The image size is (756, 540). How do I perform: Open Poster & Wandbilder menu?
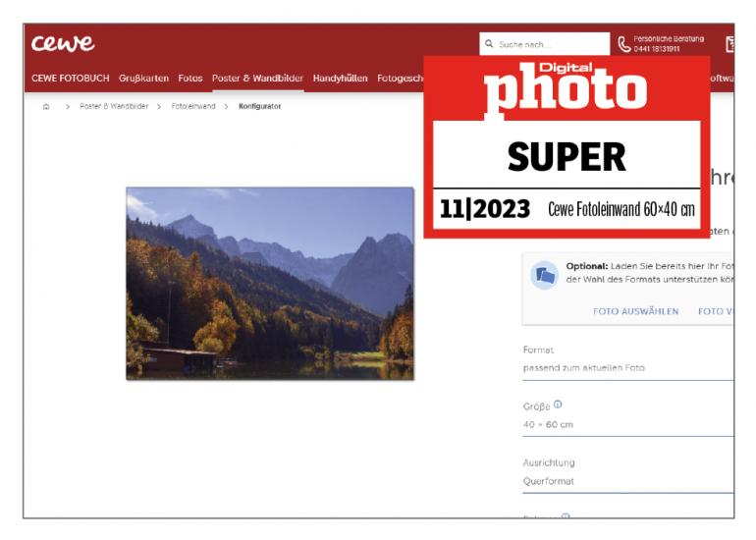point(257,79)
